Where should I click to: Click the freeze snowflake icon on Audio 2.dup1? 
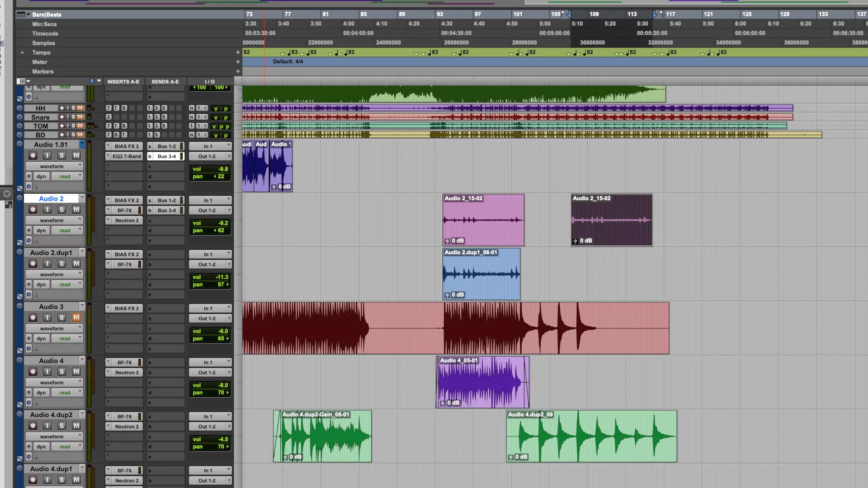[29, 285]
